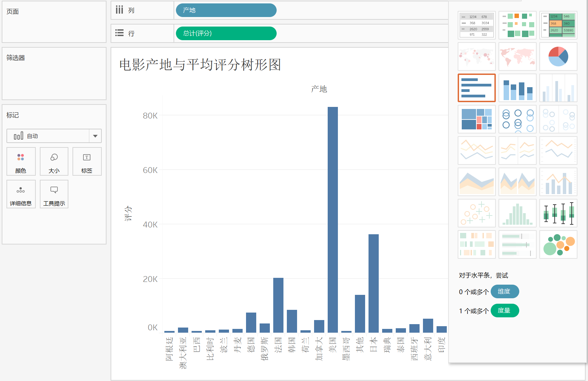Select the horizontal bars chart type

point(476,88)
